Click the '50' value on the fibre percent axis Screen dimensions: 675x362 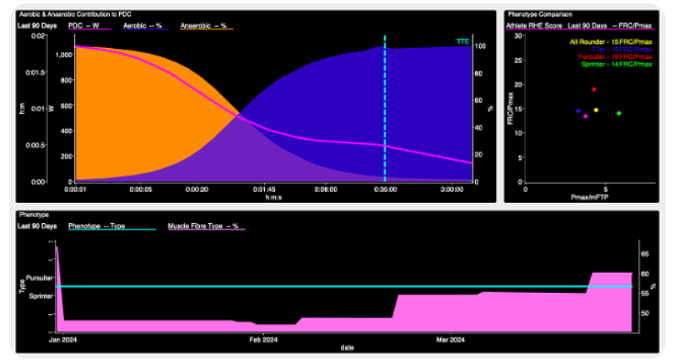click(x=645, y=313)
